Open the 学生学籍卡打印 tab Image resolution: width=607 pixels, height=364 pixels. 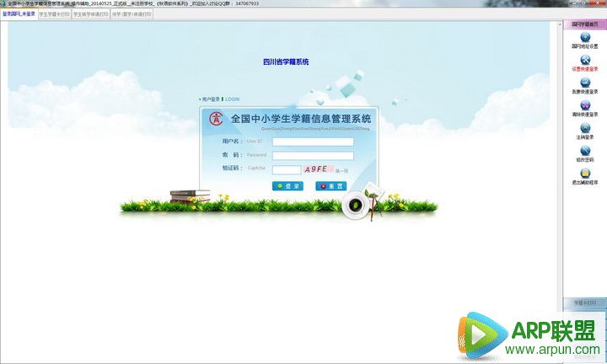coord(54,14)
